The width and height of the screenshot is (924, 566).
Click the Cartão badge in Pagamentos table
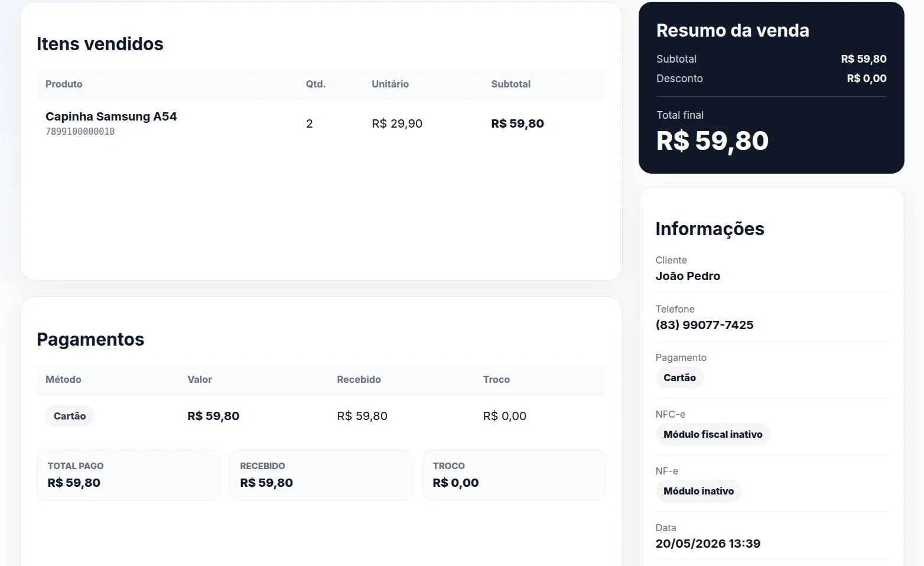[70, 416]
